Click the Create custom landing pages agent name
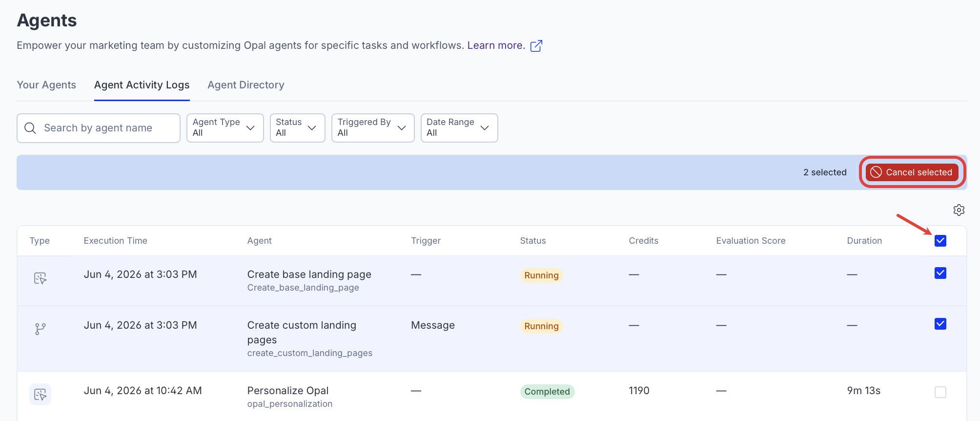The image size is (980, 421). (302, 332)
